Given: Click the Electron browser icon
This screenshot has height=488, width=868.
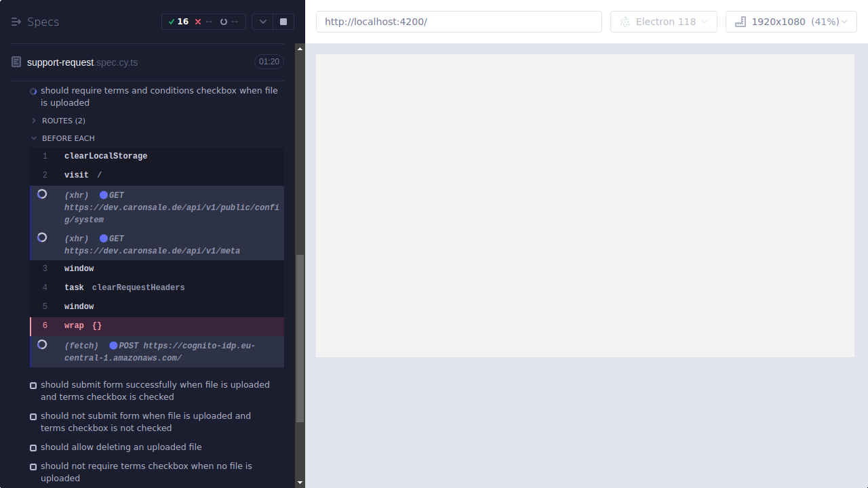Looking at the screenshot, I should (625, 21).
